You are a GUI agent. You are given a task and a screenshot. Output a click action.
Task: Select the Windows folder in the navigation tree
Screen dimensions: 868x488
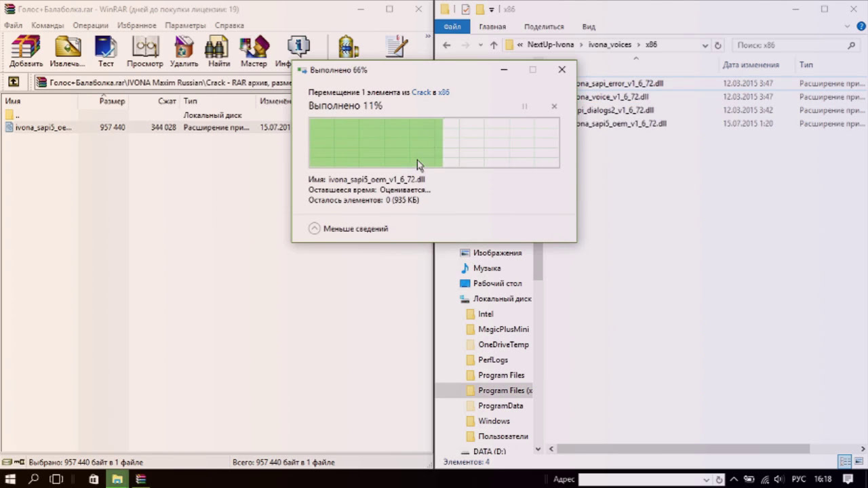(x=488, y=421)
